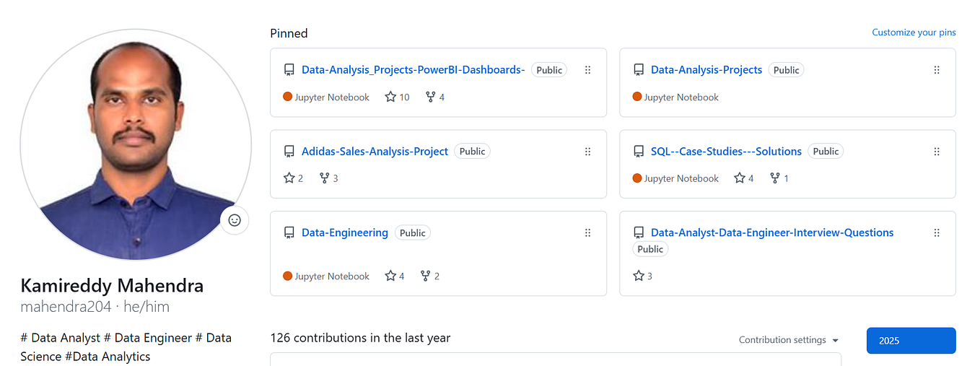Open Customize your pins link

(914, 32)
